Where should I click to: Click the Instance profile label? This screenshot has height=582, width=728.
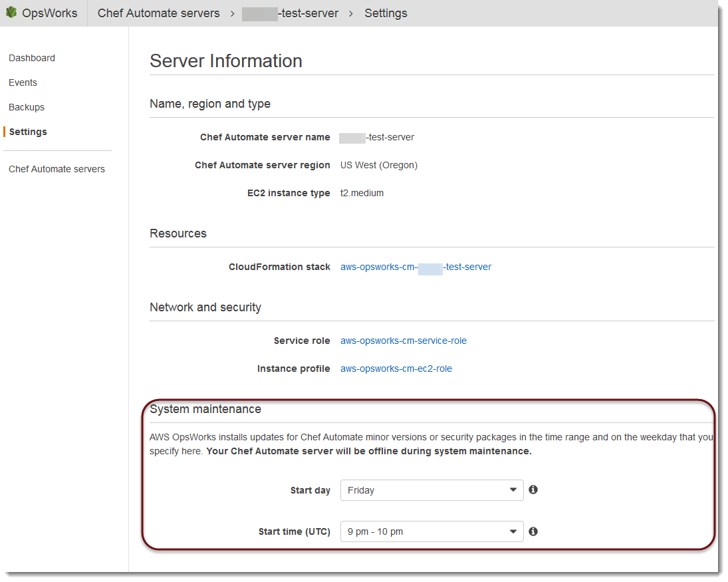click(x=293, y=368)
